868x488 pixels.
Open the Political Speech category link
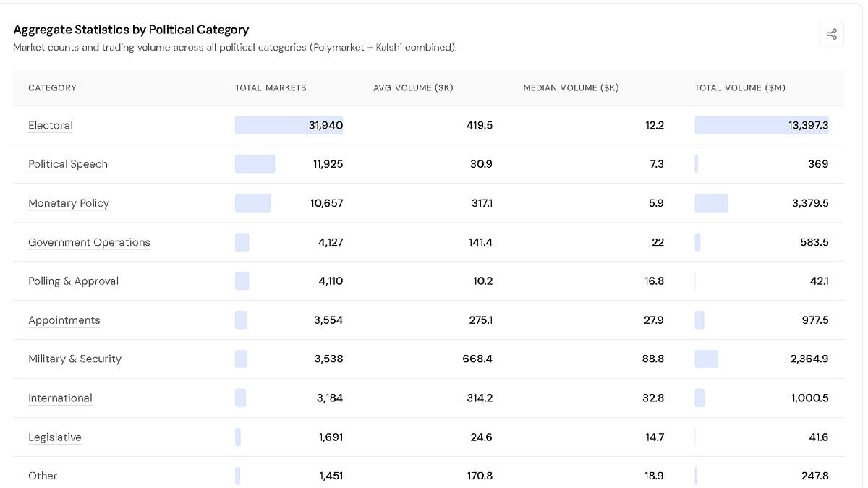pos(68,164)
